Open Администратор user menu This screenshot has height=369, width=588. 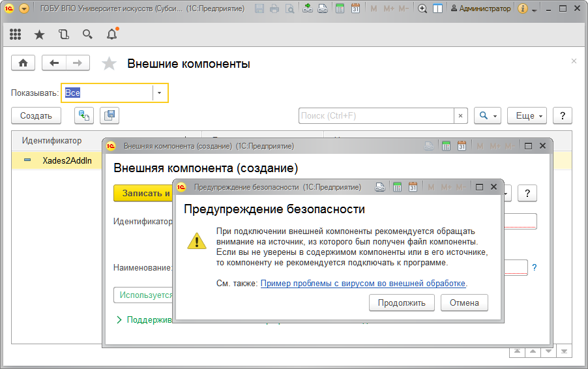tap(480, 8)
